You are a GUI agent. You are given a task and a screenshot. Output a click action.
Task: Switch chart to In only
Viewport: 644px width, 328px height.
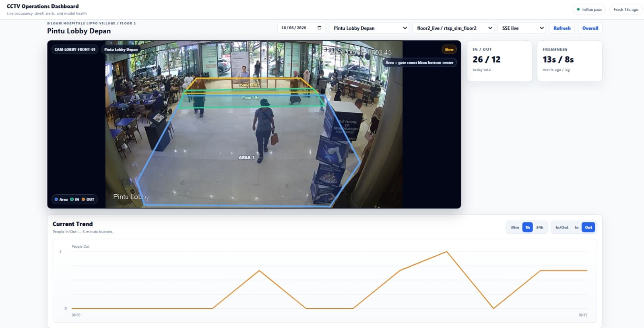(x=576, y=227)
